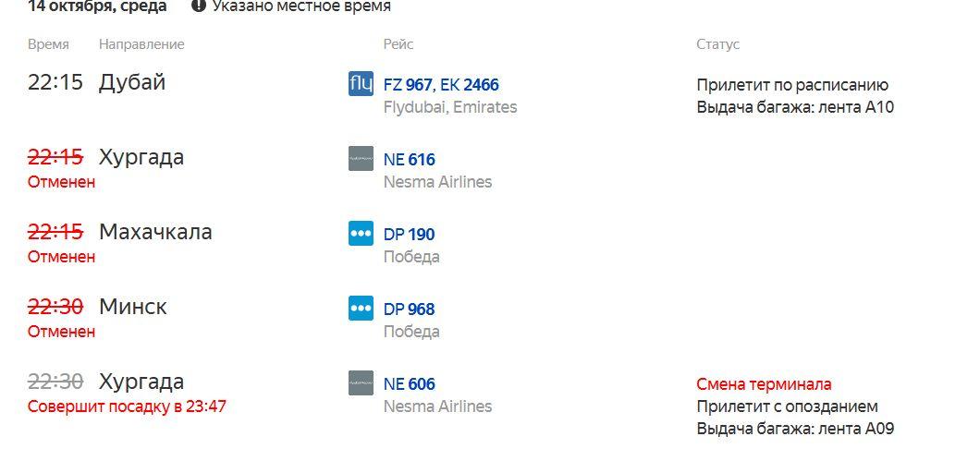Open flight DP 190 details
This screenshot has height=461, width=980.
410,235
